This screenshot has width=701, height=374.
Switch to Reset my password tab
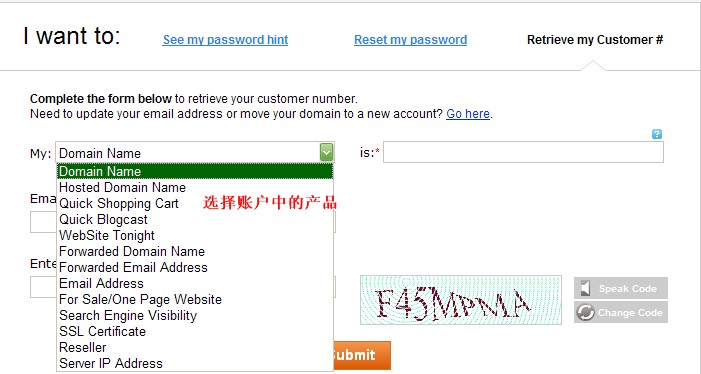coord(410,40)
